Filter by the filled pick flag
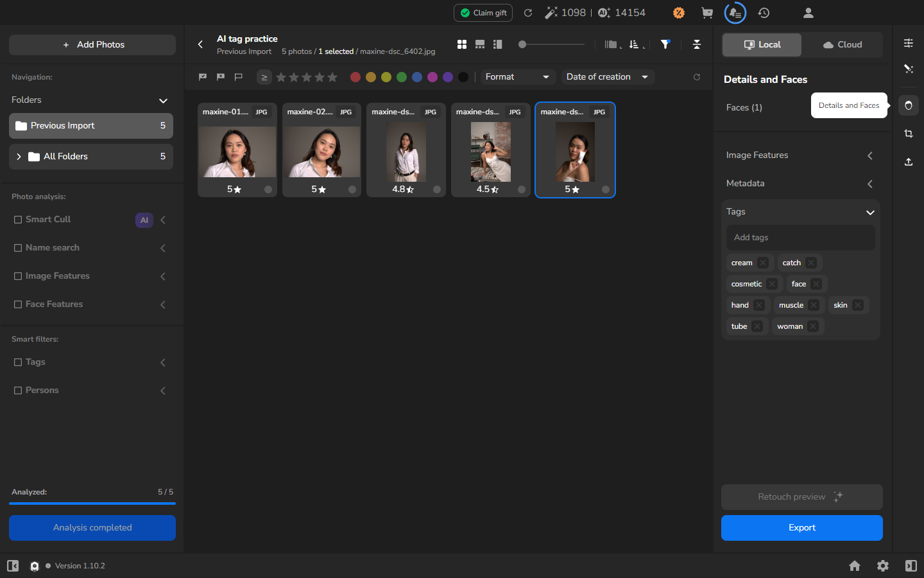This screenshot has width=924, height=578. pos(203,77)
